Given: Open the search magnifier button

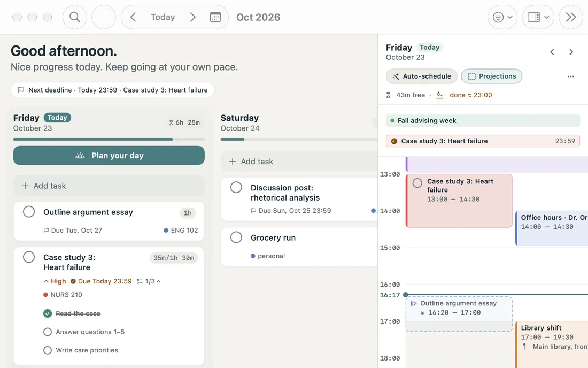Looking at the screenshot, I should (75, 17).
